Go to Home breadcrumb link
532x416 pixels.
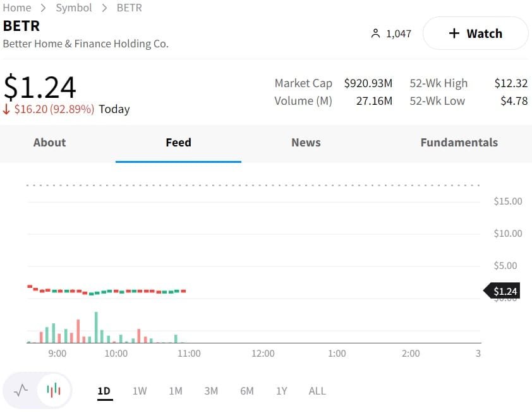(17, 8)
